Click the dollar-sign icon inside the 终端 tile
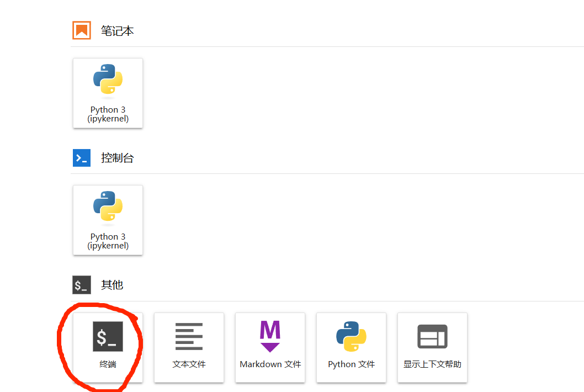This screenshot has height=392, width=584. click(x=108, y=336)
